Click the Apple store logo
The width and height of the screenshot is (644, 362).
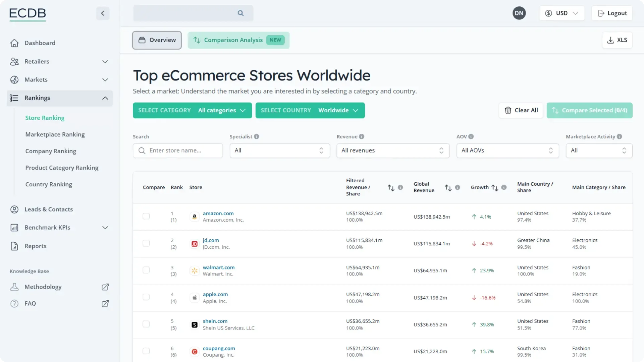click(x=195, y=298)
